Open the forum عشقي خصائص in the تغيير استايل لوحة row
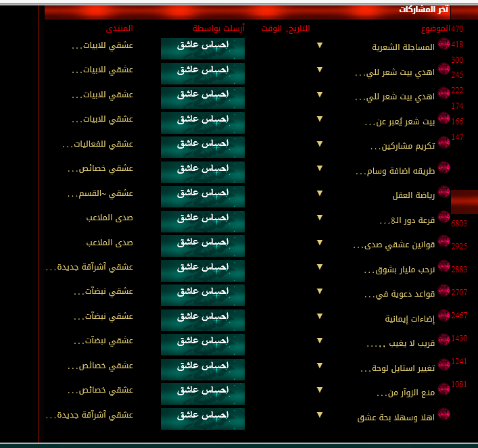This screenshot has width=478, height=448. [x=100, y=366]
